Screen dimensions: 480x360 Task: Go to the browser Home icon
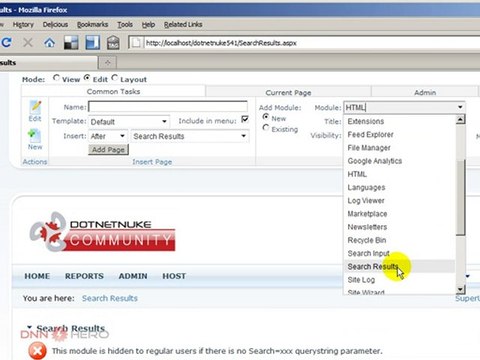coord(50,42)
